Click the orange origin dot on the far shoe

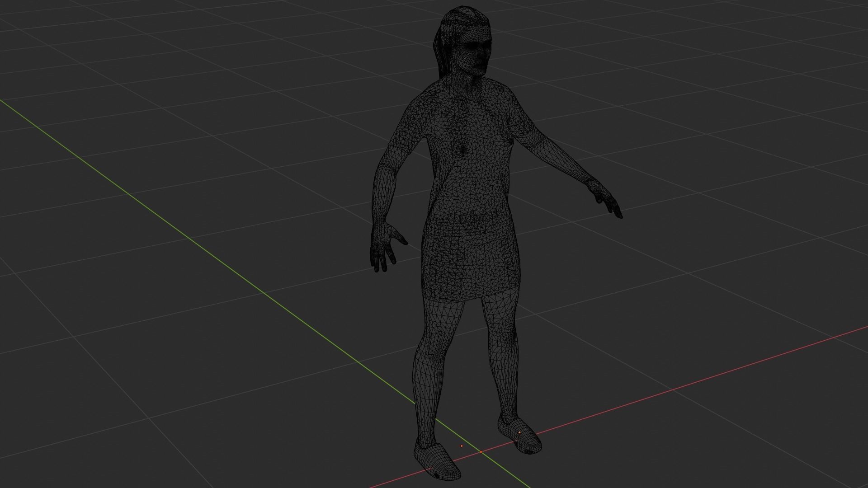519,432
